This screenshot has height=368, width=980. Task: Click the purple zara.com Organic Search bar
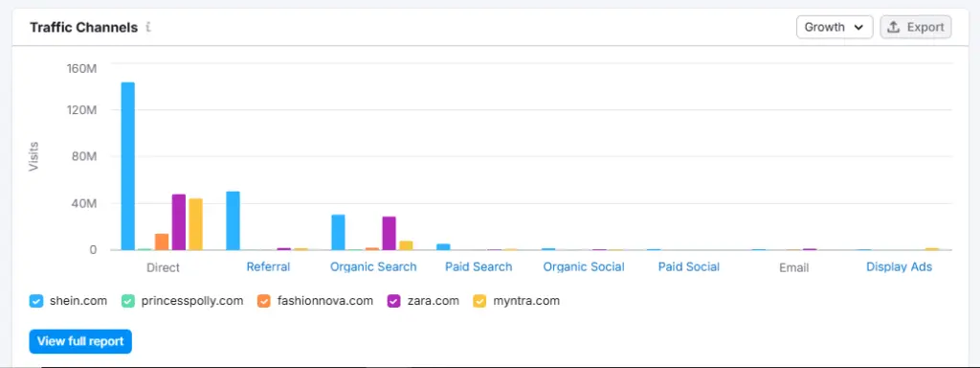coord(390,234)
